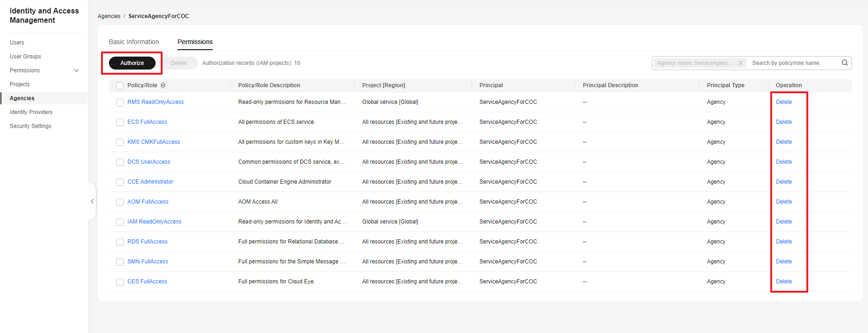This screenshot has height=333, width=868.
Task: Open ECS FullAccess policy link
Action: (x=147, y=122)
